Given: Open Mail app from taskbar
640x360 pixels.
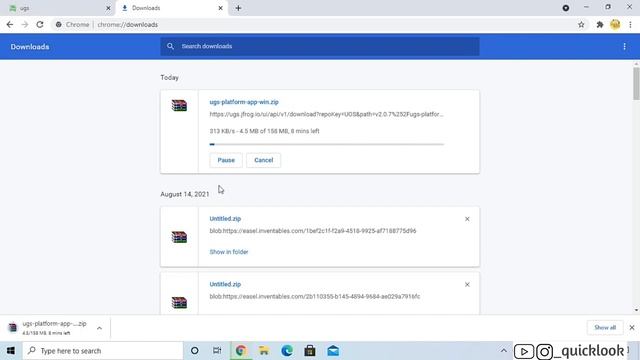Looking at the screenshot, I should (x=333, y=351).
